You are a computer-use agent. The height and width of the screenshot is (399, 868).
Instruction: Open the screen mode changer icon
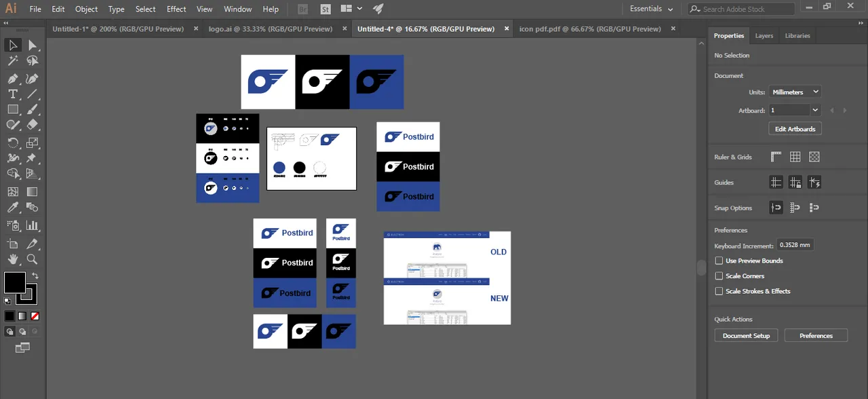click(22, 347)
